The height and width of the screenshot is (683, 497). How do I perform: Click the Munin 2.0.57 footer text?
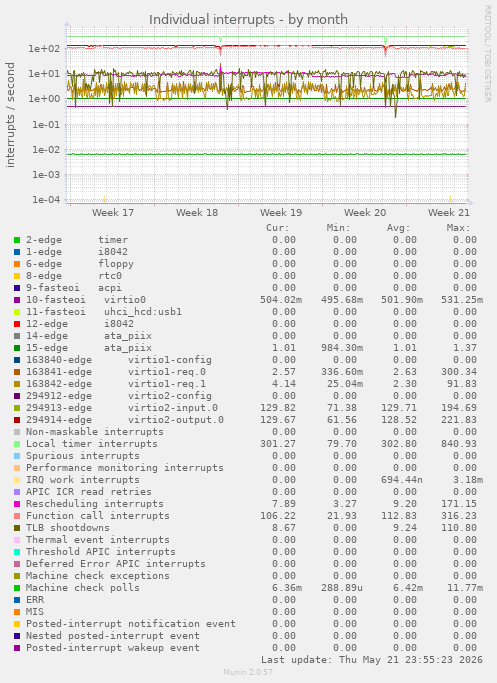point(248,672)
